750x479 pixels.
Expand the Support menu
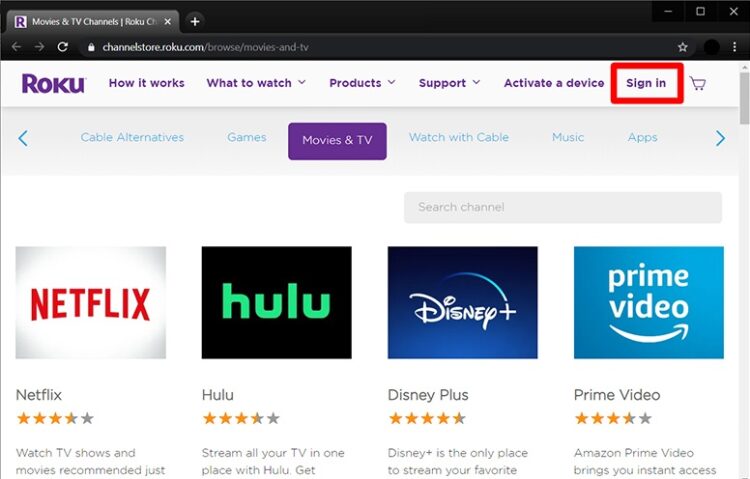tap(449, 83)
